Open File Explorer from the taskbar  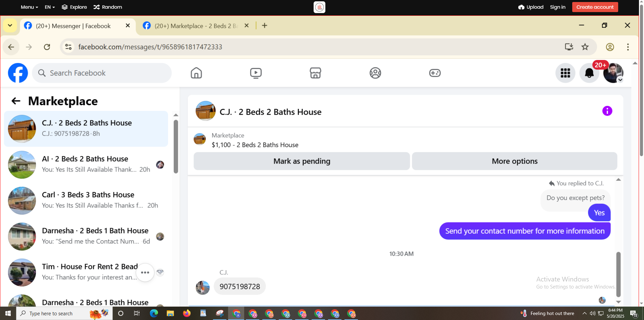click(x=170, y=313)
